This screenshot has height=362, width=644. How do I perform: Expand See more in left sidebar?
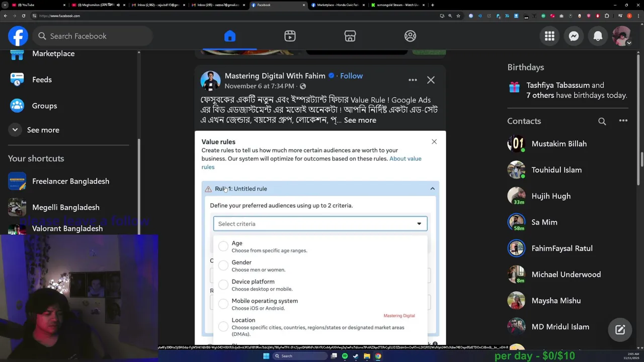tap(43, 130)
